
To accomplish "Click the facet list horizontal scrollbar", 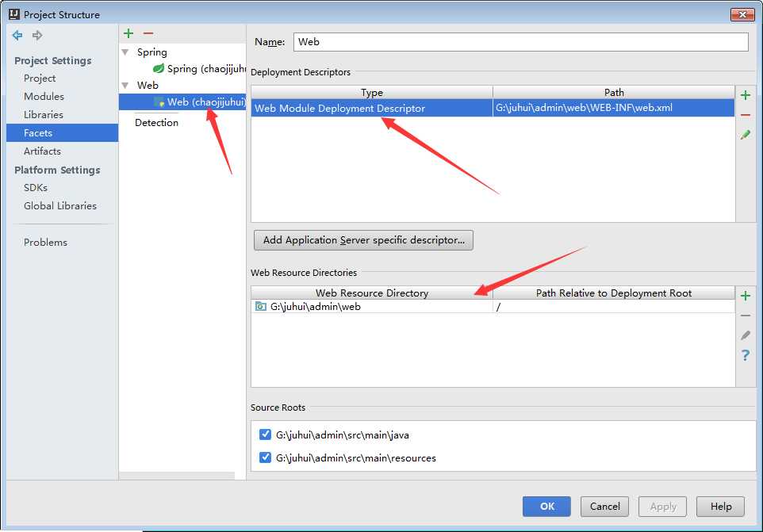I will (x=177, y=476).
